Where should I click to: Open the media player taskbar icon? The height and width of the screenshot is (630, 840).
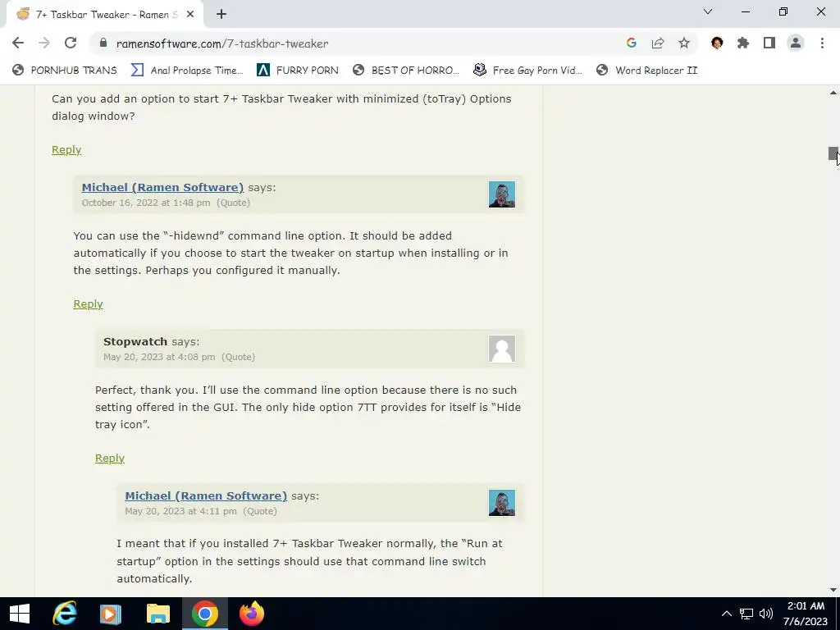pos(111,614)
